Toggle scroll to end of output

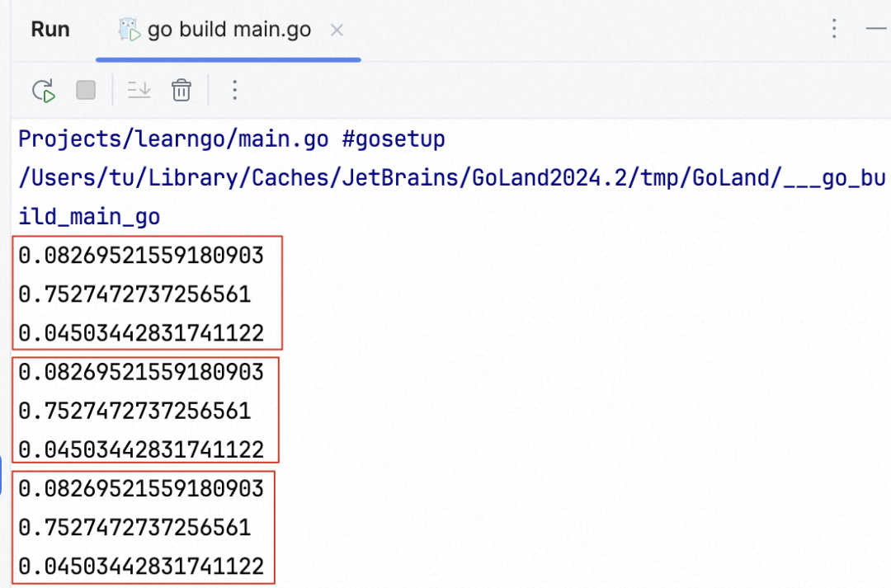pos(139,90)
